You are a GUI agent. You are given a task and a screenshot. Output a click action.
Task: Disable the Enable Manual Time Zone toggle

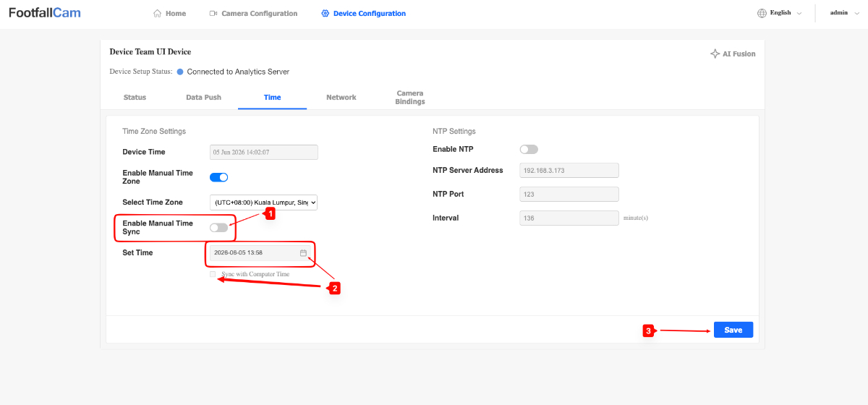(x=218, y=177)
